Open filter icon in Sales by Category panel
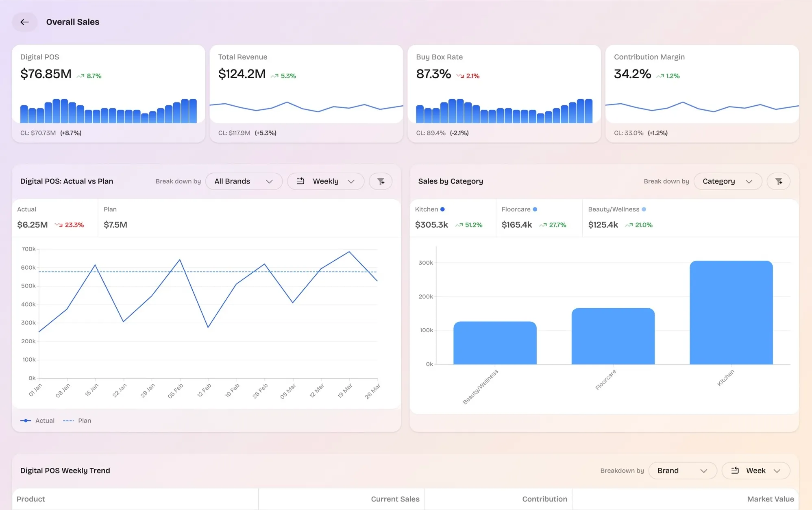This screenshot has height=510, width=812. coord(778,181)
